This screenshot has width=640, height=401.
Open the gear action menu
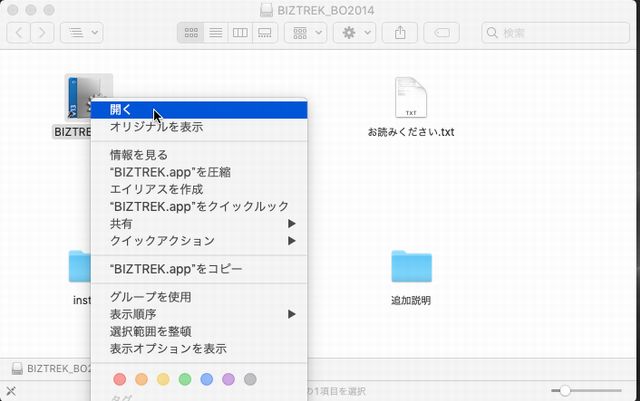click(x=354, y=33)
